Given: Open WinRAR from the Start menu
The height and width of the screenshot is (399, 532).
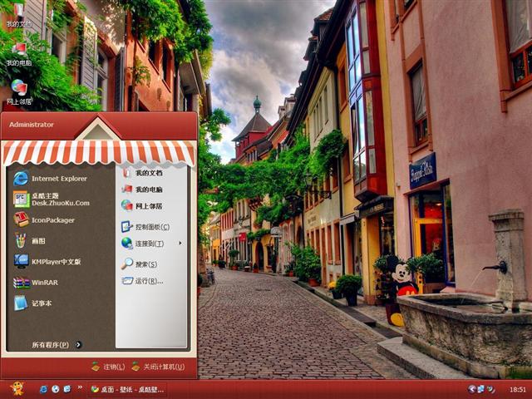Looking at the screenshot, I should (x=36, y=283).
